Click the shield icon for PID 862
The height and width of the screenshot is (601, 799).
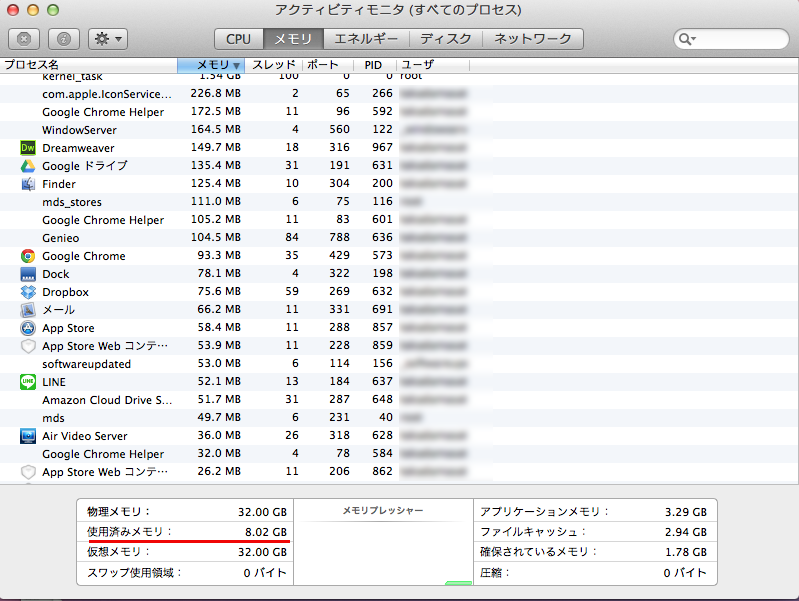pos(28,472)
